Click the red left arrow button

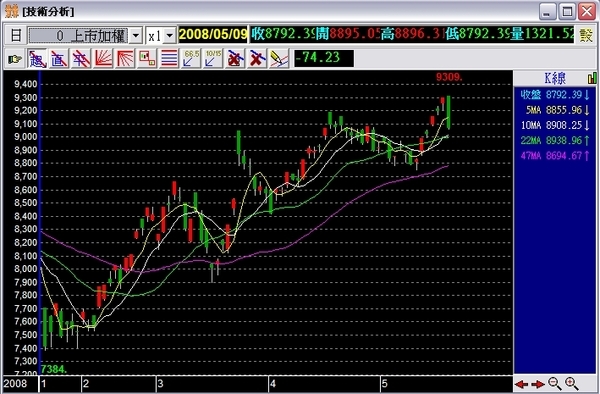(522, 384)
